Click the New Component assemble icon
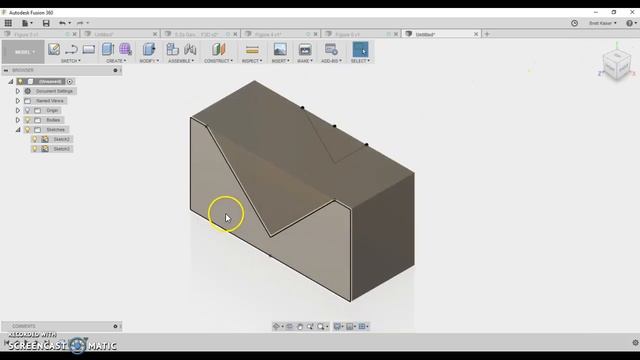This screenshot has width=640, height=360. (173, 49)
